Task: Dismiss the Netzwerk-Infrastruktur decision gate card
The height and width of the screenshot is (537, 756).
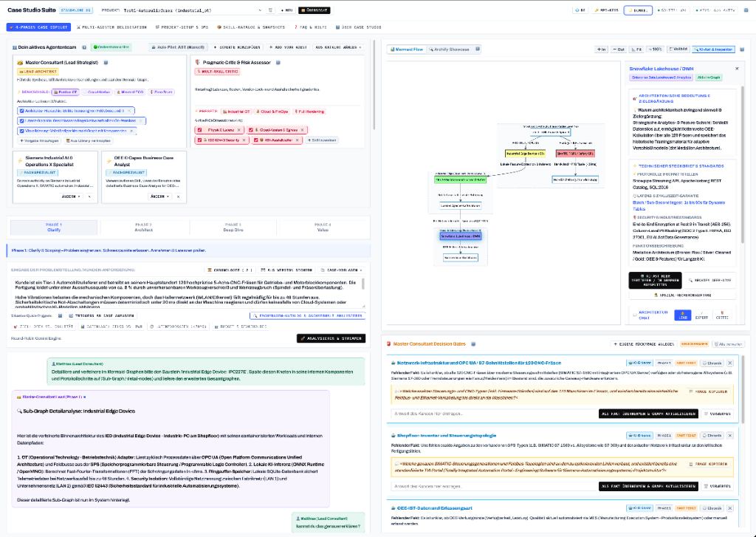Action: (730, 363)
